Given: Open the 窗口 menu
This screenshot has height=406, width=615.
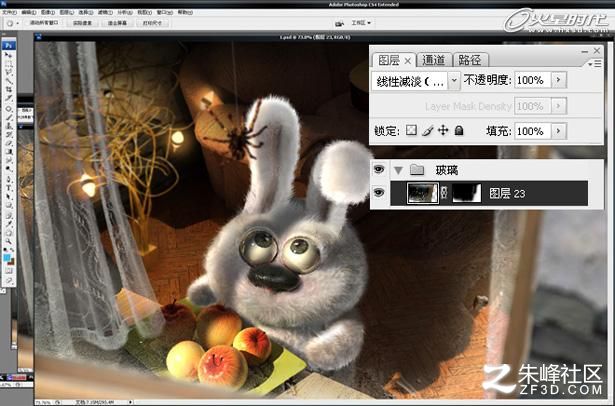Looking at the screenshot, I should point(164,13).
